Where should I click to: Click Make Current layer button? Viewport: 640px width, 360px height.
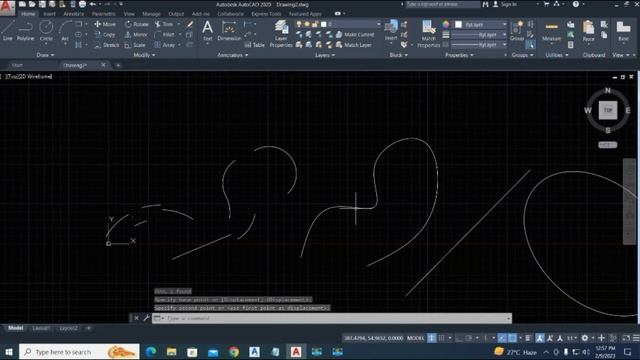(355, 35)
